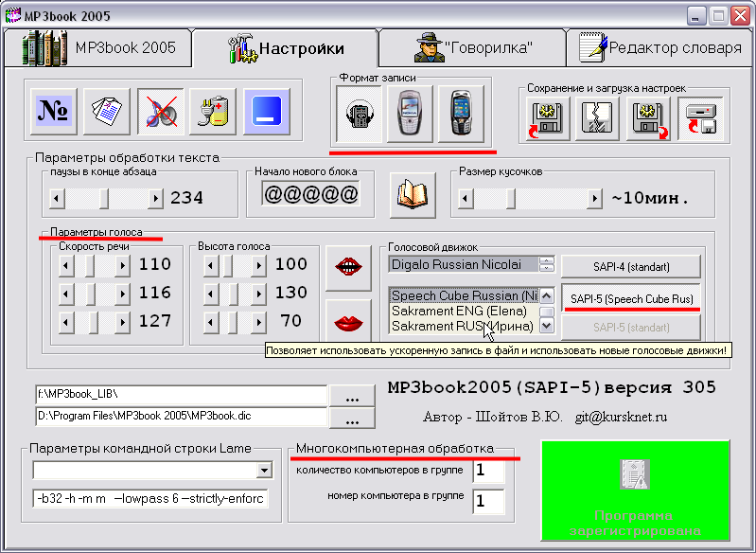Decrease паузы в конце абзаца slider
756x553 pixels.
click(x=57, y=198)
